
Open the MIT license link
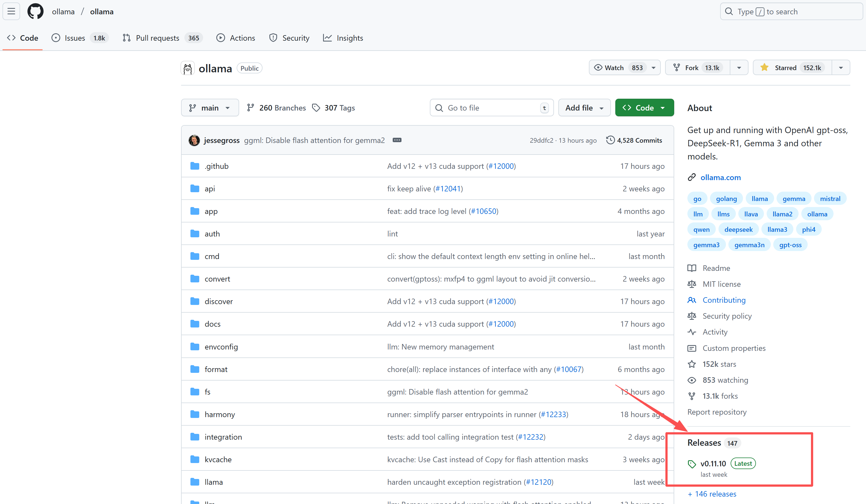722,284
